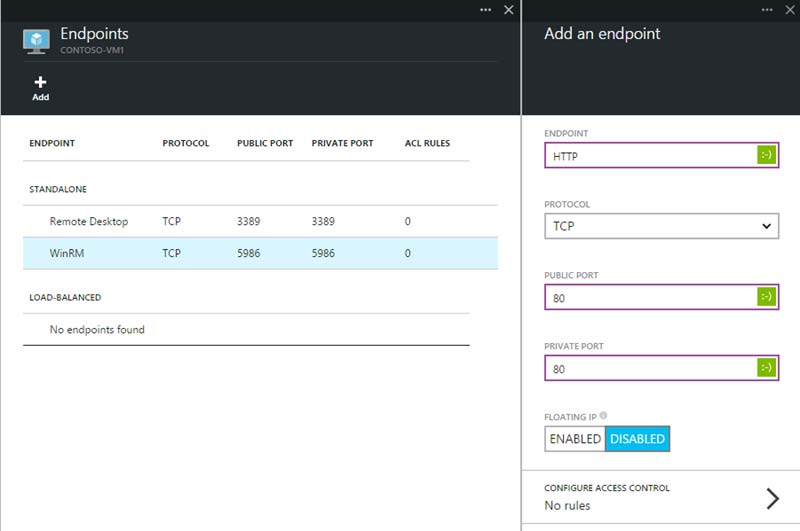Open the Add an endpoint ellipsis menu

click(767, 9)
